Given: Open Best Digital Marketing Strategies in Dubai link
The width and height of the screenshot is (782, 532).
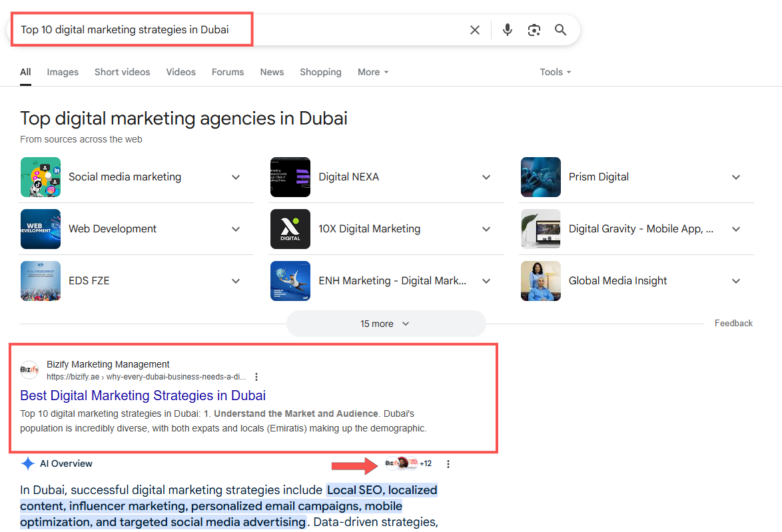Looking at the screenshot, I should click(x=143, y=396).
